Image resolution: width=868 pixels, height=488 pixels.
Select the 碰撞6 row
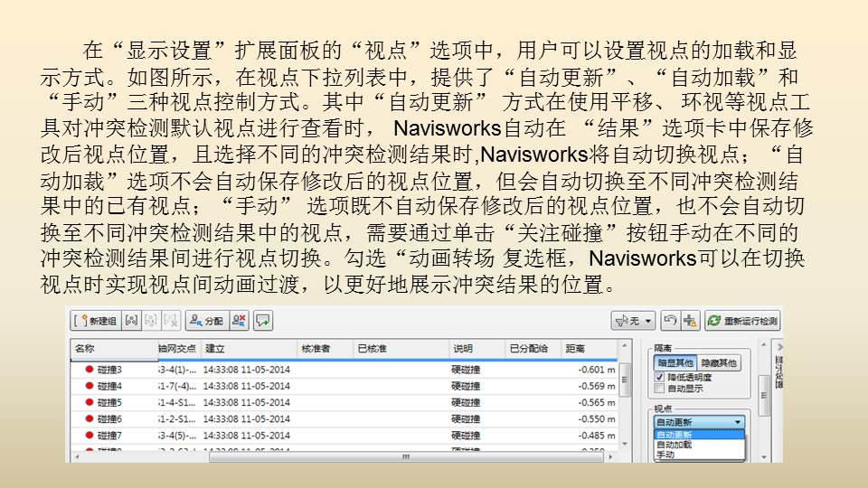(x=344, y=419)
